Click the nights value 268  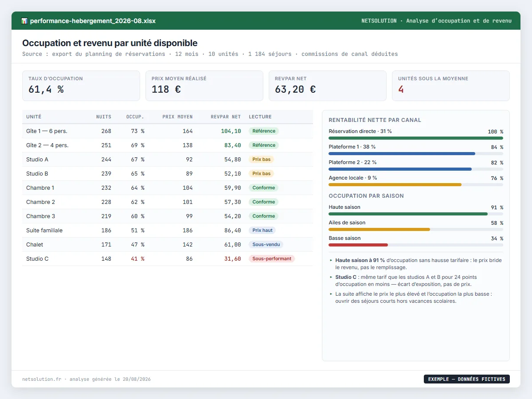pyautogui.click(x=106, y=131)
